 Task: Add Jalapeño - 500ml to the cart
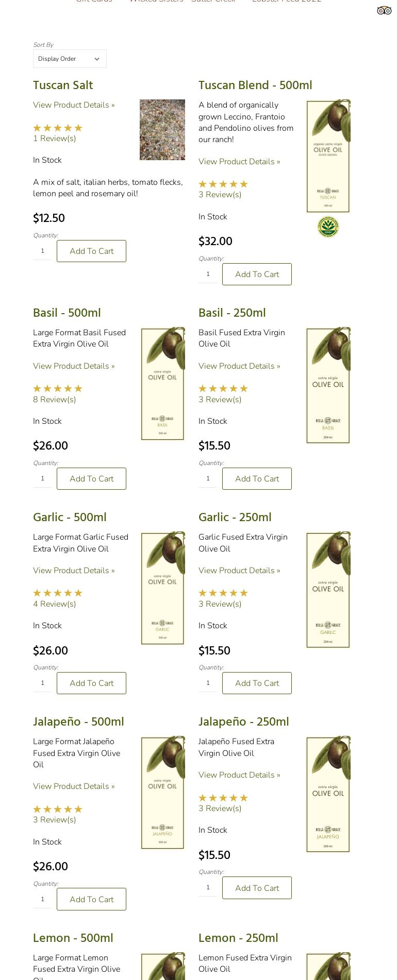click(91, 899)
